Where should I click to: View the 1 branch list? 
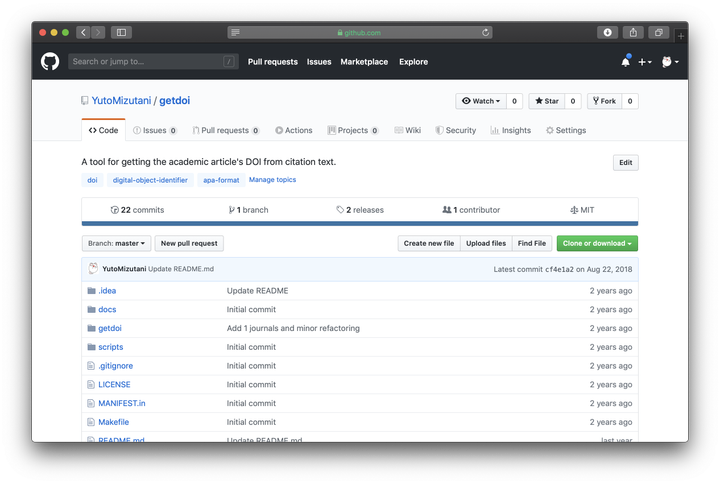coord(248,210)
